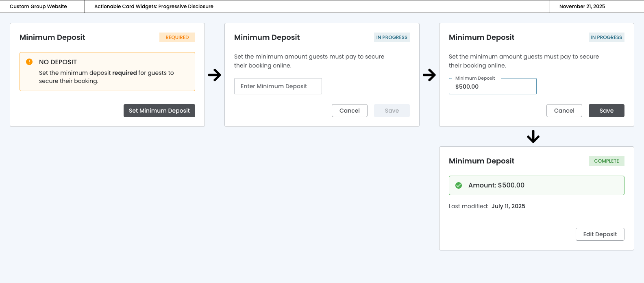Click Cancel in the card with empty input
The height and width of the screenshot is (283, 644).
click(349, 111)
